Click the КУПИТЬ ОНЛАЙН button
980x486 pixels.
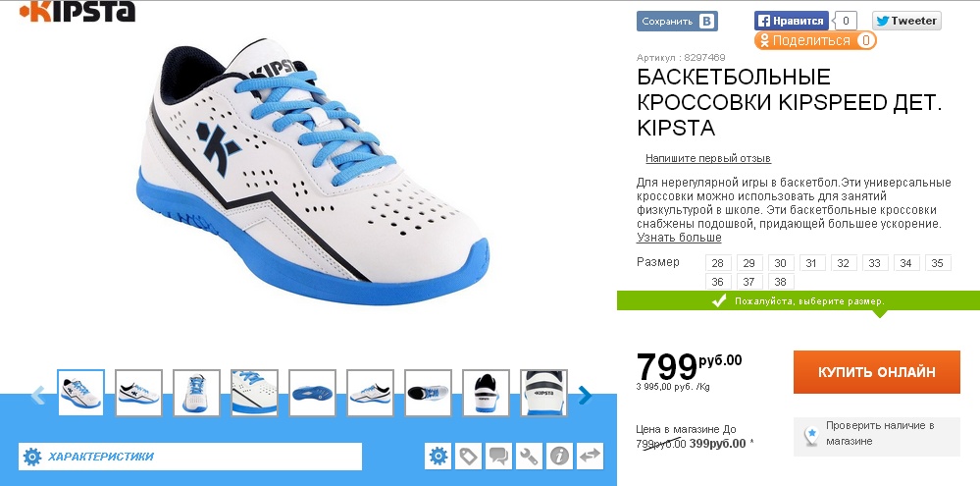tap(876, 372)
